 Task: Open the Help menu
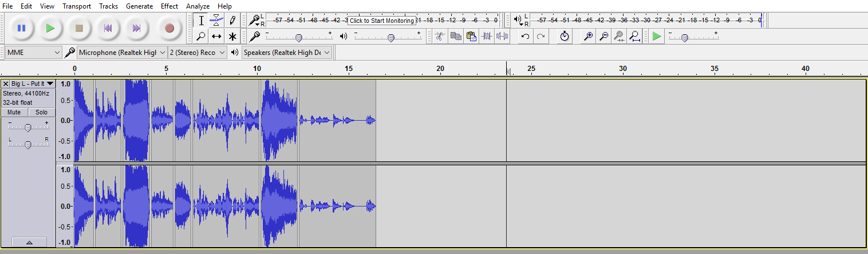pyautogui.click(x=225, y=6)
